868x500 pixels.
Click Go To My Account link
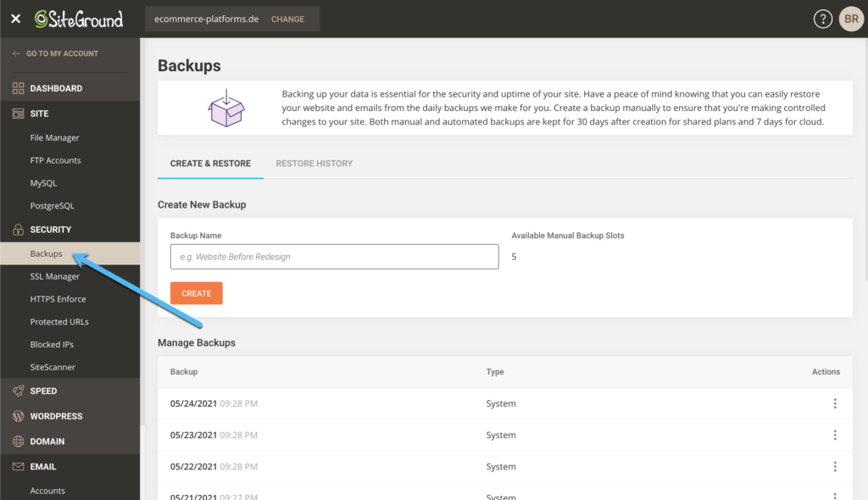click(x=62, y=53)
